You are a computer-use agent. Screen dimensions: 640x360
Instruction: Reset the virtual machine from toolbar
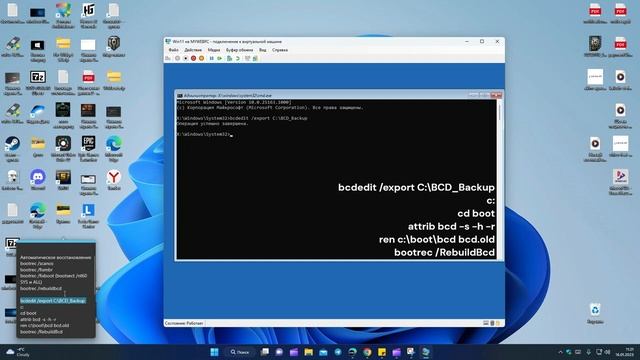click(x=220, y=58)
